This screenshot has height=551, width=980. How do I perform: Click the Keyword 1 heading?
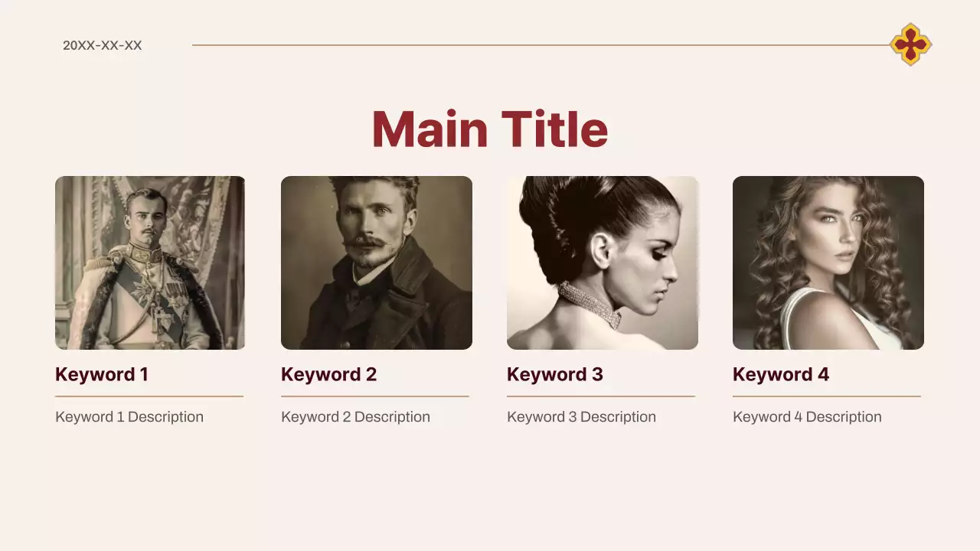point(102,374)
